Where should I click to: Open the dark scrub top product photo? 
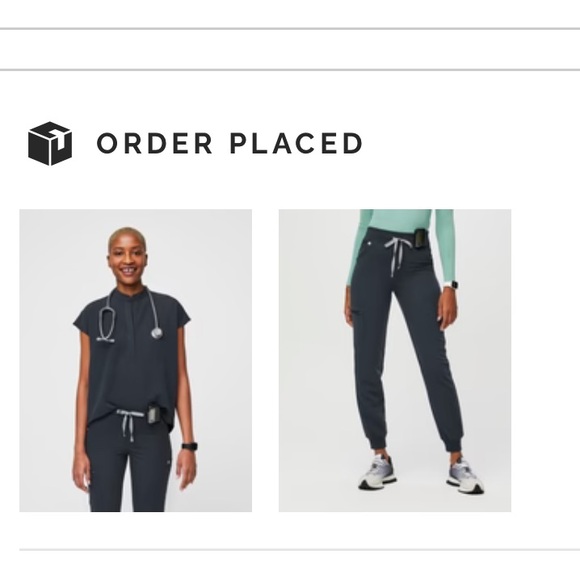click(136, 361)
